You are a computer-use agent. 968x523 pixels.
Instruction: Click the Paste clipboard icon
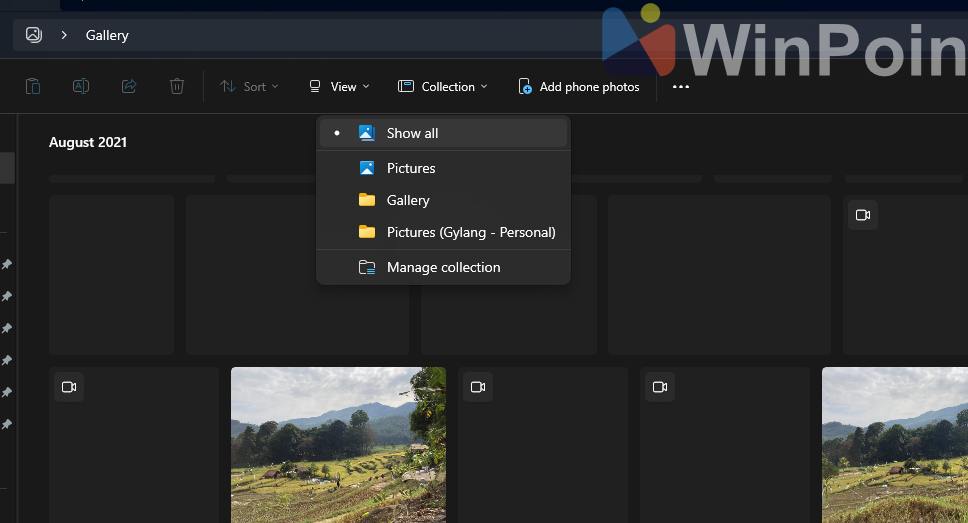33,87
